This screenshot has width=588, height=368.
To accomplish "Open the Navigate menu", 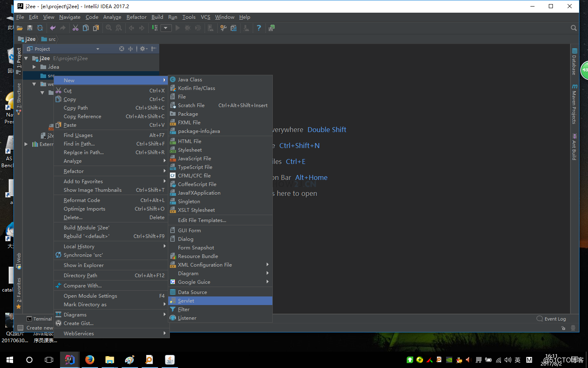I will 70,17.
